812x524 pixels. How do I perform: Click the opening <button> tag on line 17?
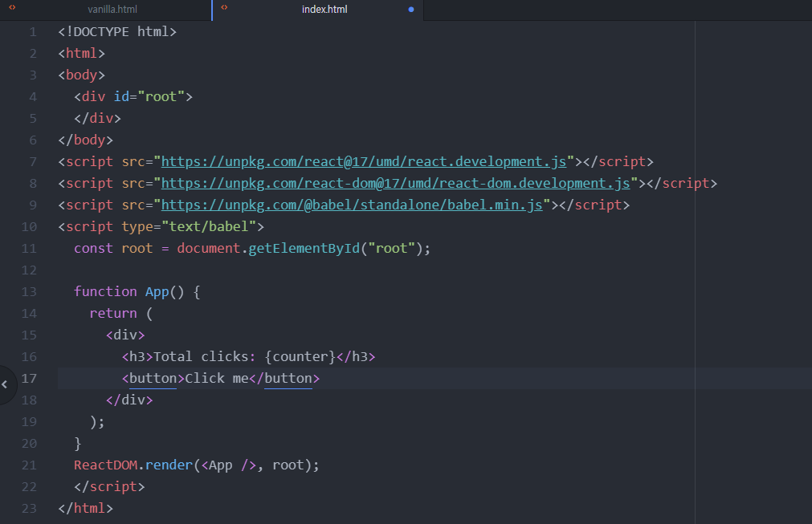point(153,379)
